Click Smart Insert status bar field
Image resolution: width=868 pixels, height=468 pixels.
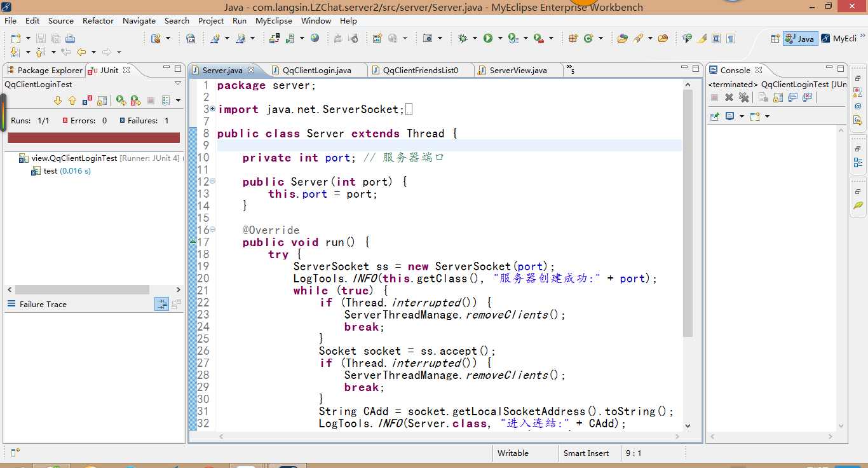click(x=586, y=453)
